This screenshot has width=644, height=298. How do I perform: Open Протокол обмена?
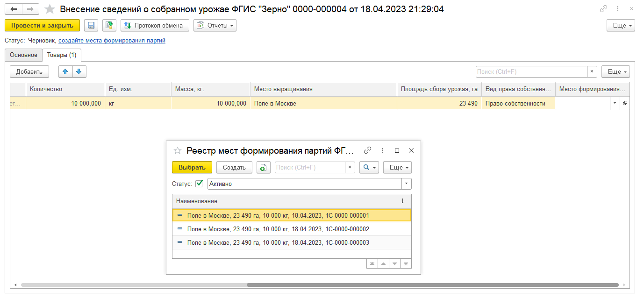point(155,25)
